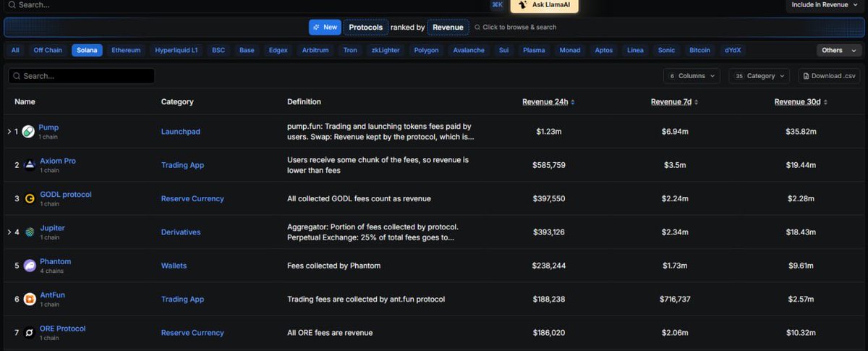This screenshot has width=868, height=351.
Task: Select the Solana chain tab
Action: tap(87, 51)
